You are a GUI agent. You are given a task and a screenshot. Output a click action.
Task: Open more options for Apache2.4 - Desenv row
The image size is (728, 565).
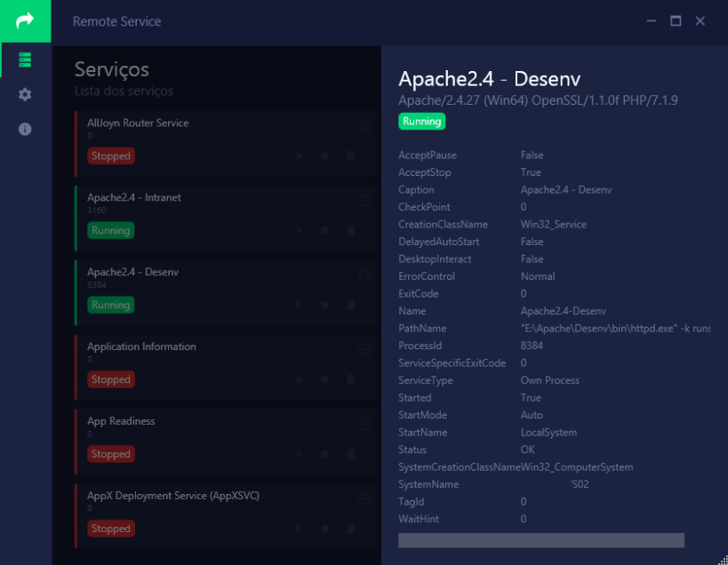pos(365,275)
